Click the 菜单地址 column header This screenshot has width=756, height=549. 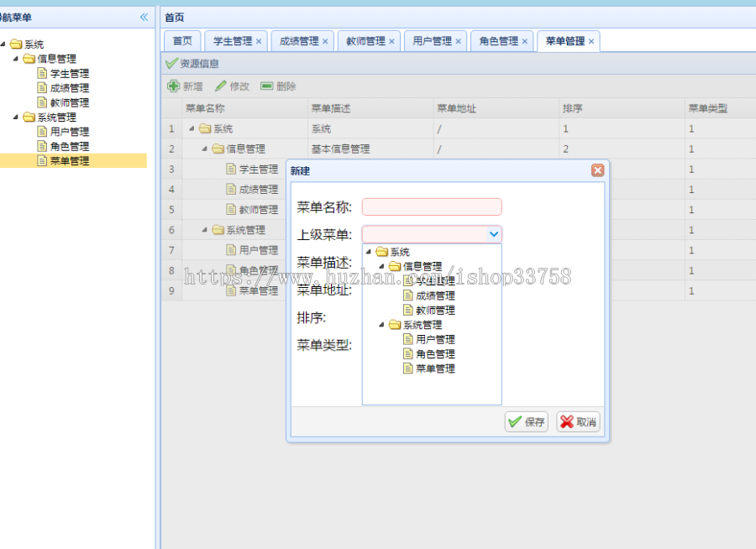click(x=496, y=108)
